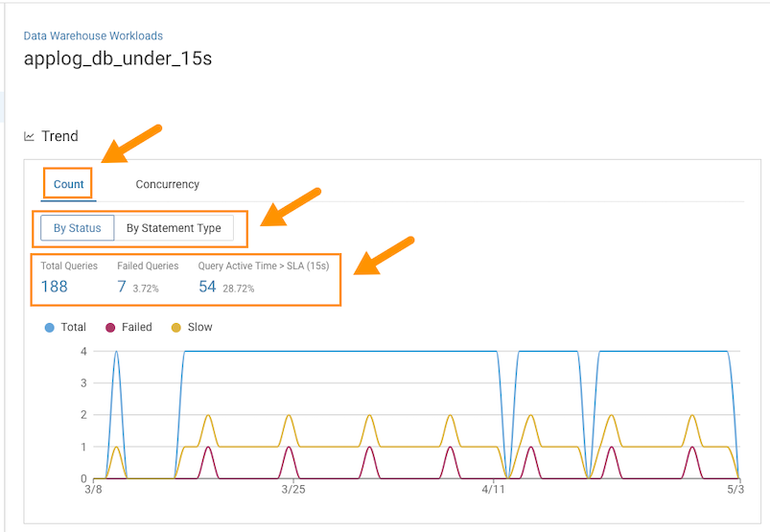Screen dimensions: 770x532
Task: Click the applog_db_under_15s page title
Action: point(117,58)
